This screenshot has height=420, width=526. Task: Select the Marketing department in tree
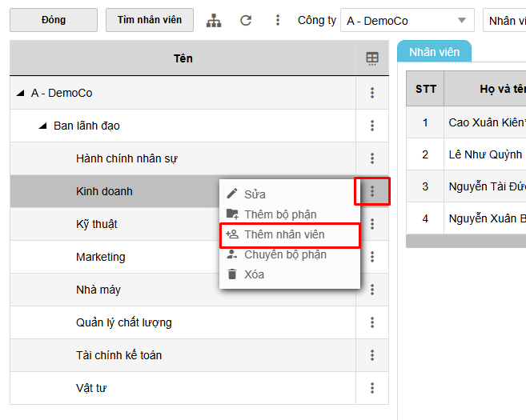[x=100, y=257]
